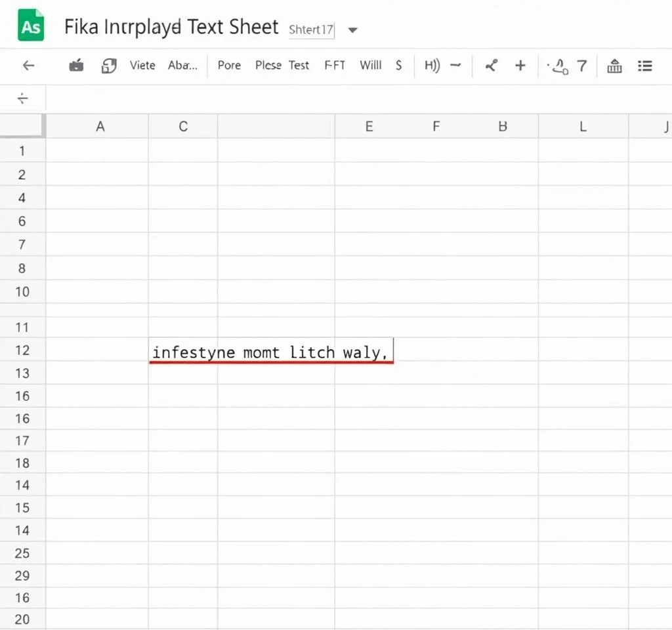
Task: Click the plus icon in toolbar
Action: click(520, 66)
